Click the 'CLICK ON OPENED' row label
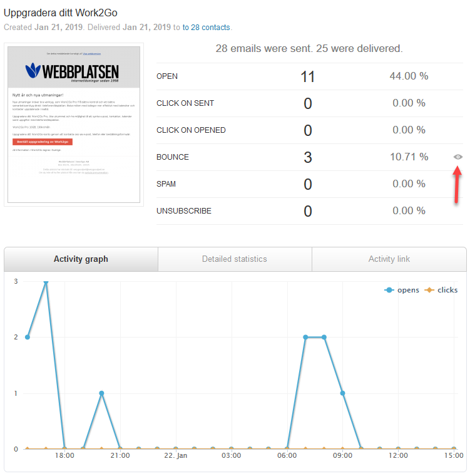470x476 pixels. [191, 130]
